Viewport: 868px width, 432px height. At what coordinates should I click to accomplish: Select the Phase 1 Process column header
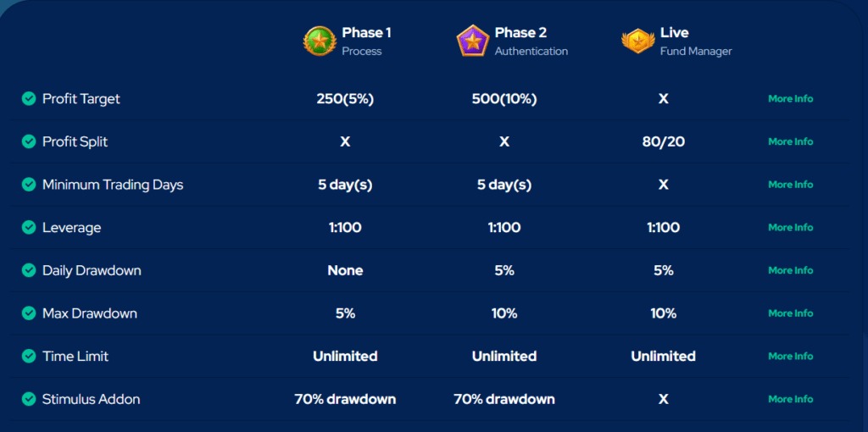[x=366, y=41]
